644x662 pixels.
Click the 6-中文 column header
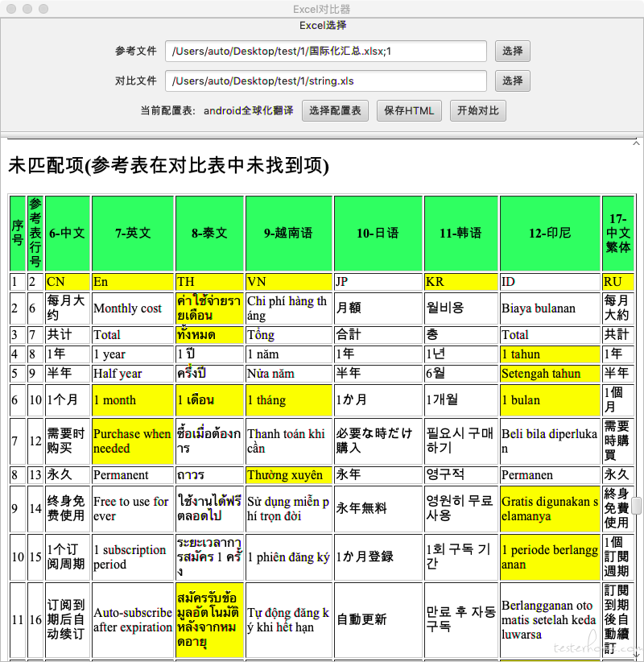[68, 233]
